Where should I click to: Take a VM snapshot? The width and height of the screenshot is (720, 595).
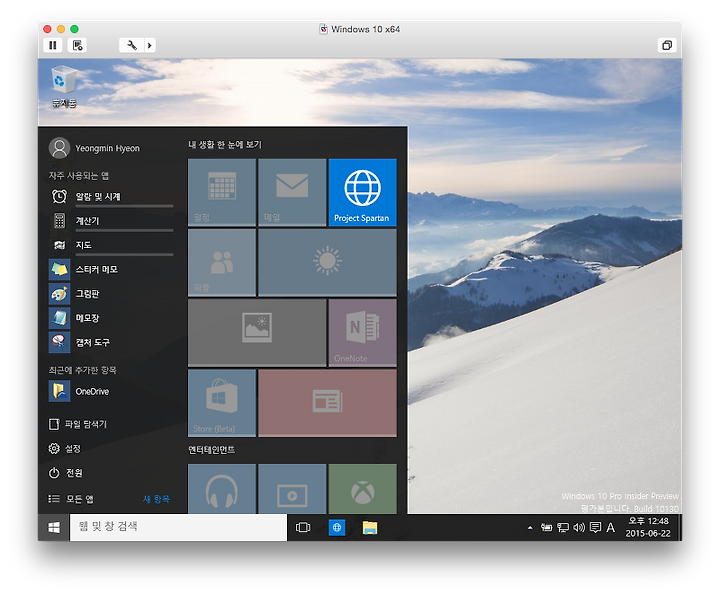(78, 45)
